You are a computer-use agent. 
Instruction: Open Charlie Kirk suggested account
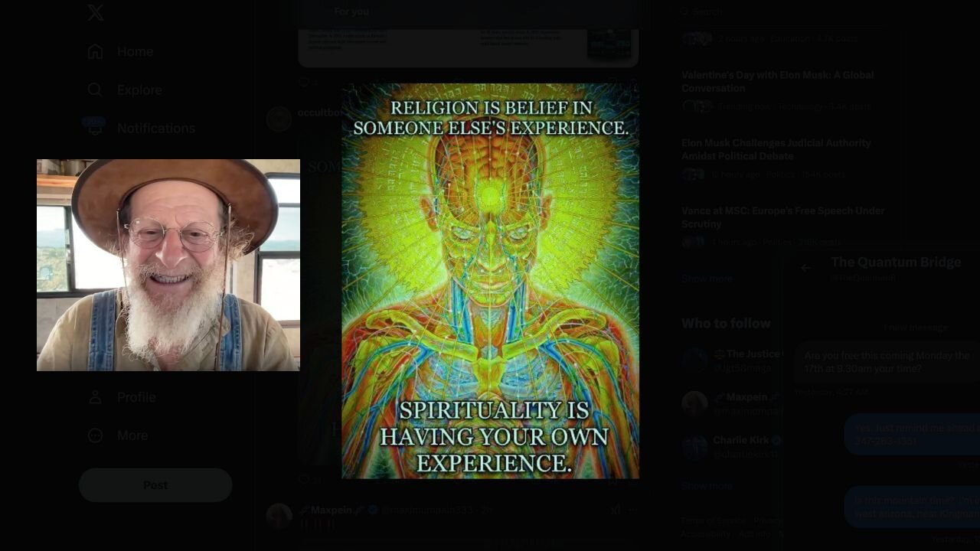pyautogui.click(x=741, y=440)
